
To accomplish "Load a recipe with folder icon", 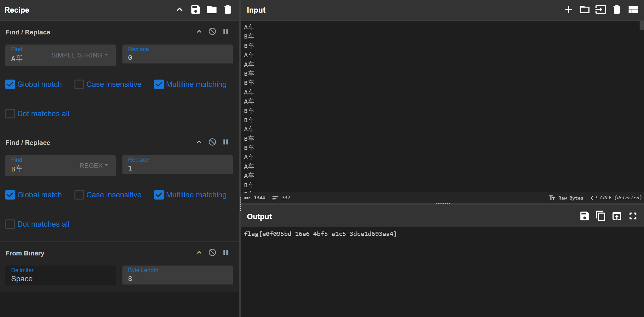I will pos(212,10).
